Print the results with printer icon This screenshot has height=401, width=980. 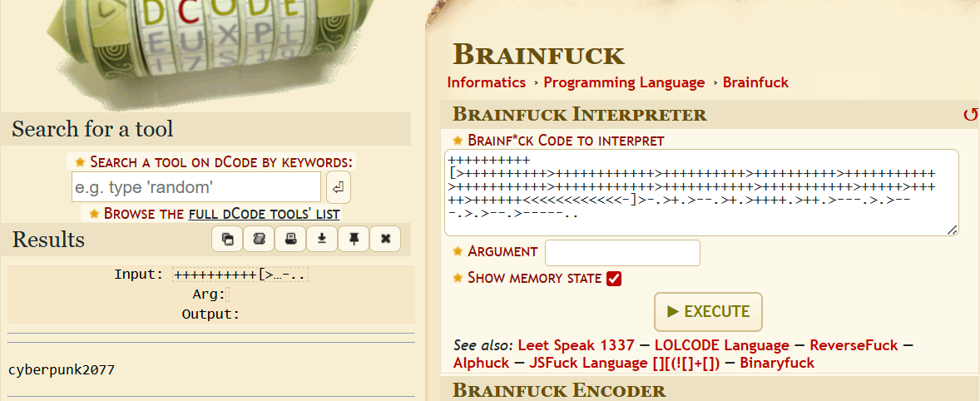[290, 240]
